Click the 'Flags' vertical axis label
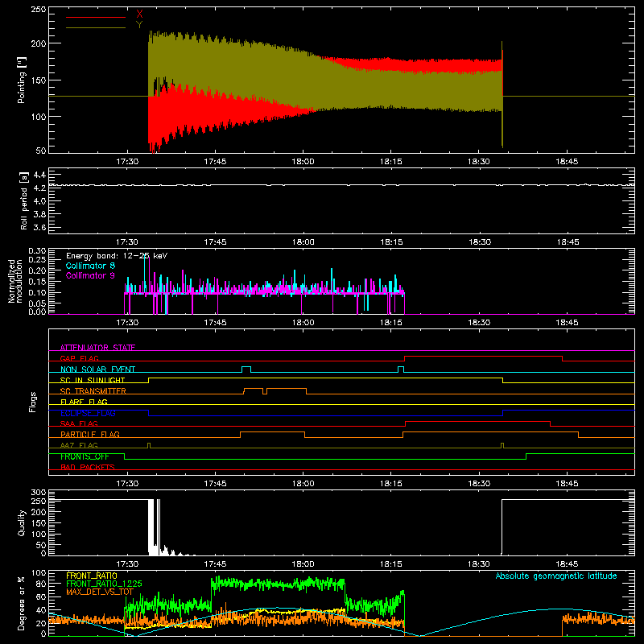 click(x=32, y=402)
